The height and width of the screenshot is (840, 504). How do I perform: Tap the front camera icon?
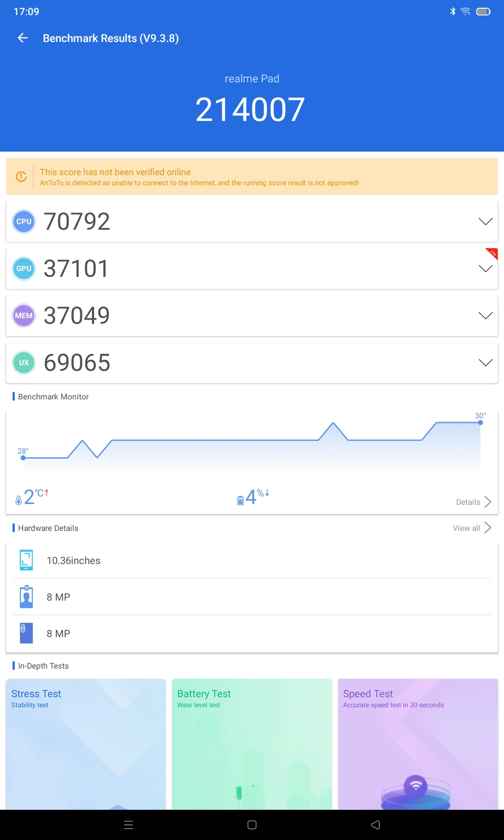point(26,597)
